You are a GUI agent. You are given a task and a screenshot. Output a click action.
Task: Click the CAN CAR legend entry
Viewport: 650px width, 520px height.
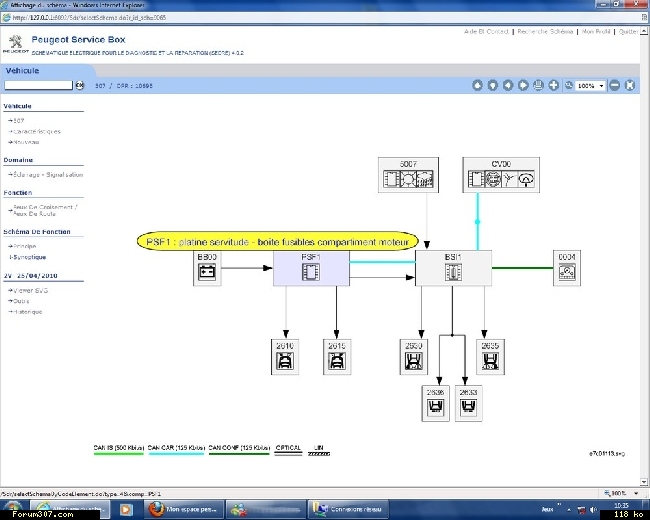click(x=176, y=450)
